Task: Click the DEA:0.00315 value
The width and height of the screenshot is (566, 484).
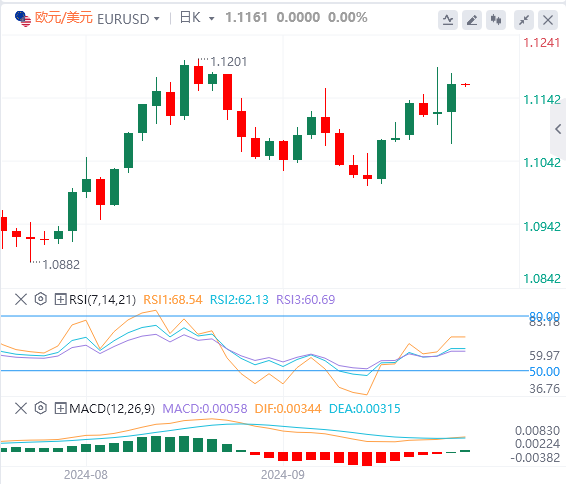Action: coord(365,409)
